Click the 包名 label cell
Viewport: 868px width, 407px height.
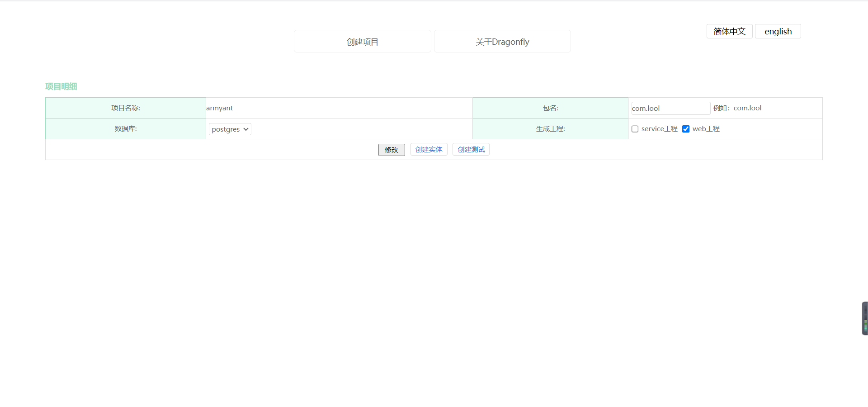coord(550,108)
